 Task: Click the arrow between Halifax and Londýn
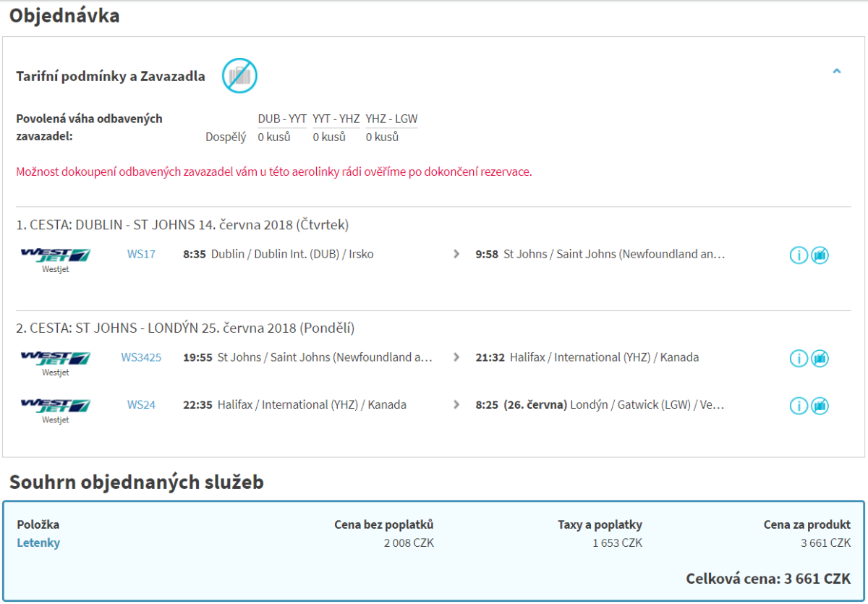tap(456, 405)
